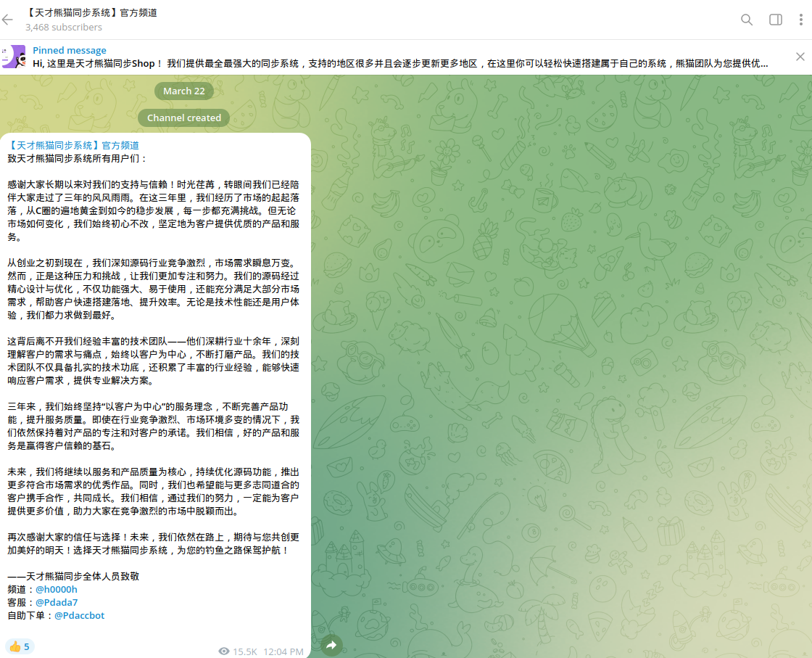Open the pinned message avatar thumbnail
The image size is (812, 658).
click(14, 57)
